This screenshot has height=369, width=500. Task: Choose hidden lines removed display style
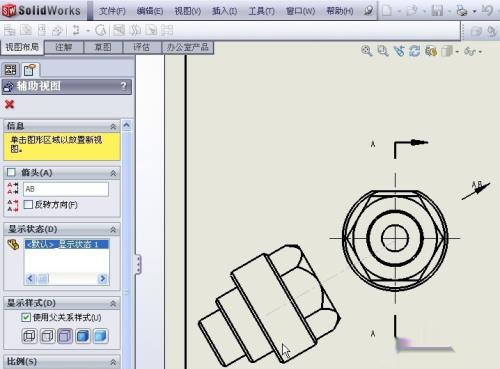(x=65, y=336)
